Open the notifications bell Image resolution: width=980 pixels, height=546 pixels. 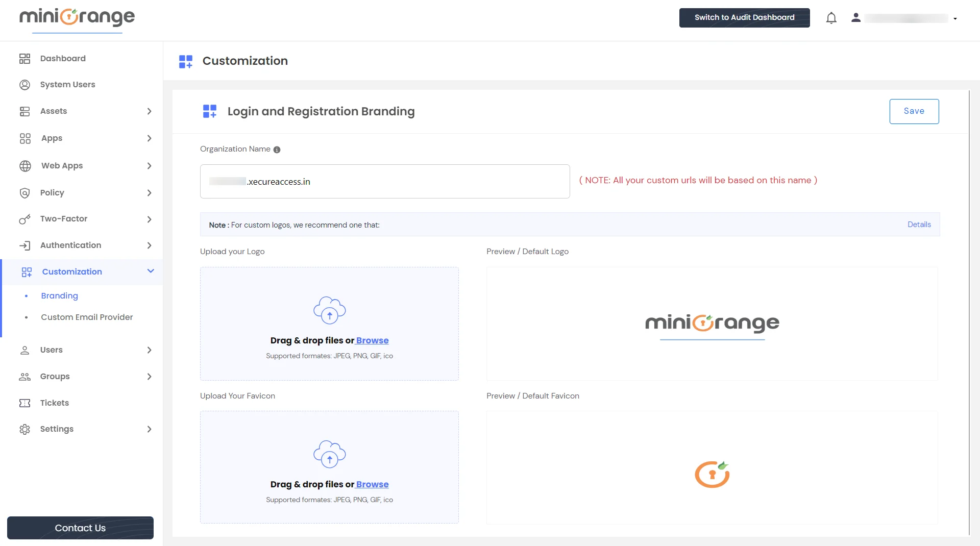[x=831, y=18]
